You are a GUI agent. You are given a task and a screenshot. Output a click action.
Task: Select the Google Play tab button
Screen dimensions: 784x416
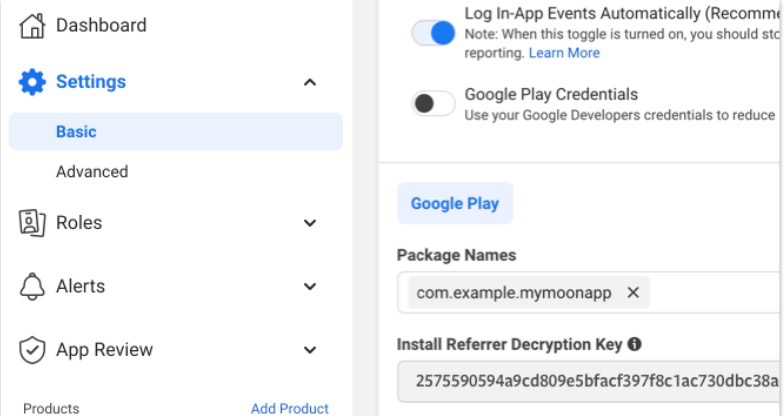pos(455,203)
